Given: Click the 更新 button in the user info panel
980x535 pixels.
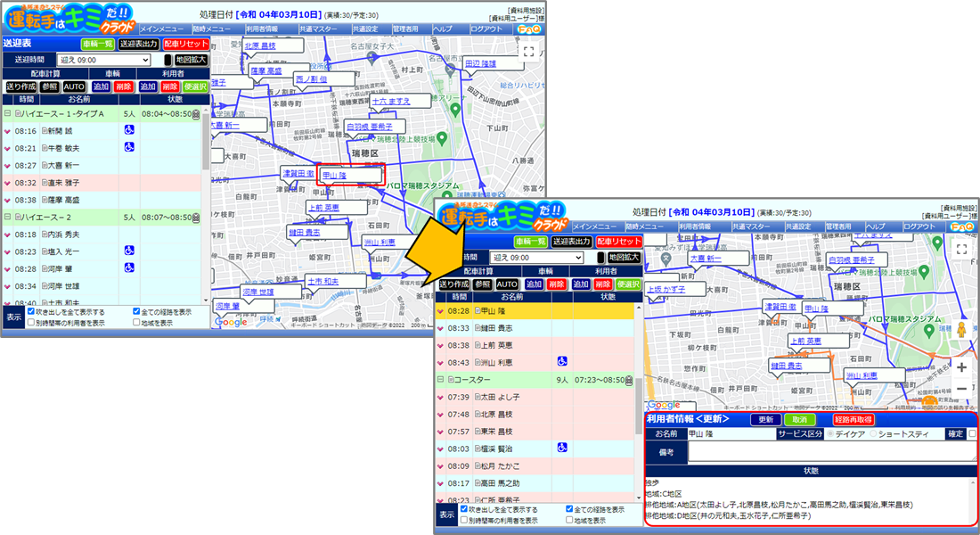Looking at the screenshot, I should pos(765,420).
